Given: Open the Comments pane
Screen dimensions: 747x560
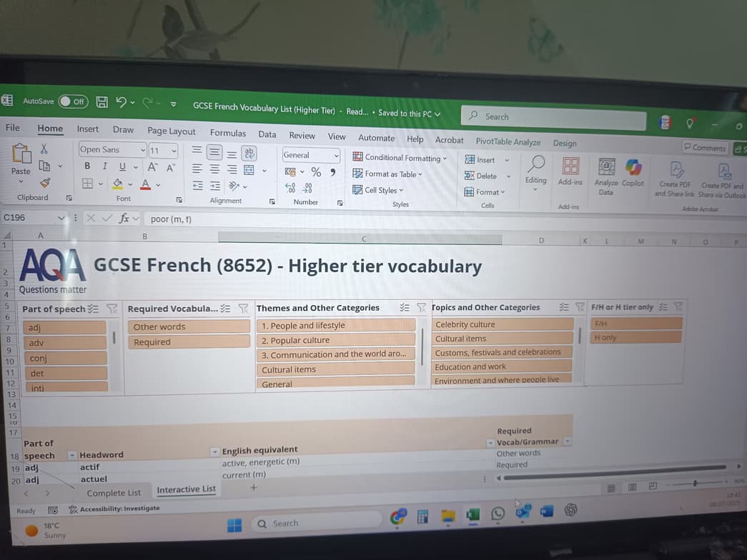Looking at the screenshot, I should (x=706, y=148).
